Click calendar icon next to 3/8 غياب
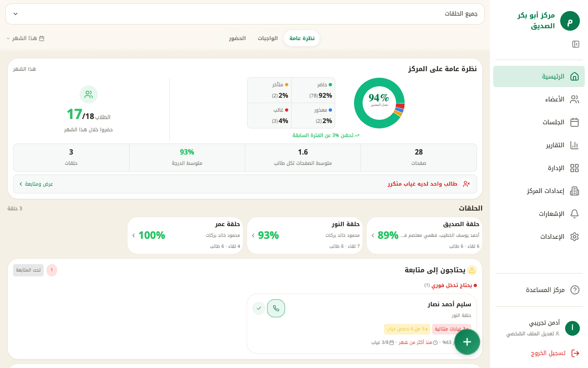 (392, 343)
